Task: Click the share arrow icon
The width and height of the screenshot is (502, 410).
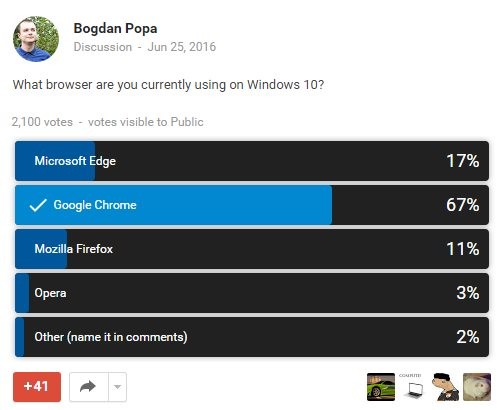Action: tap(88, 387)
